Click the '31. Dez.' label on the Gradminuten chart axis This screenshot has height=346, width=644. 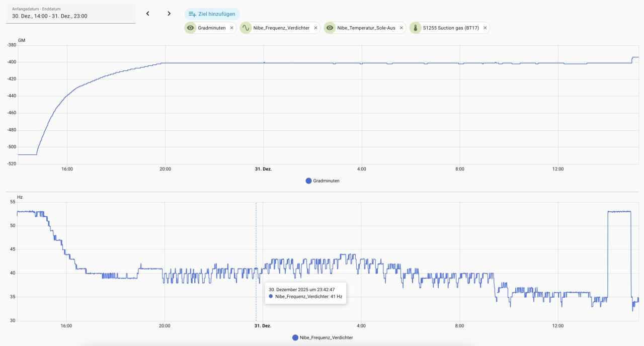pos(263,169)
